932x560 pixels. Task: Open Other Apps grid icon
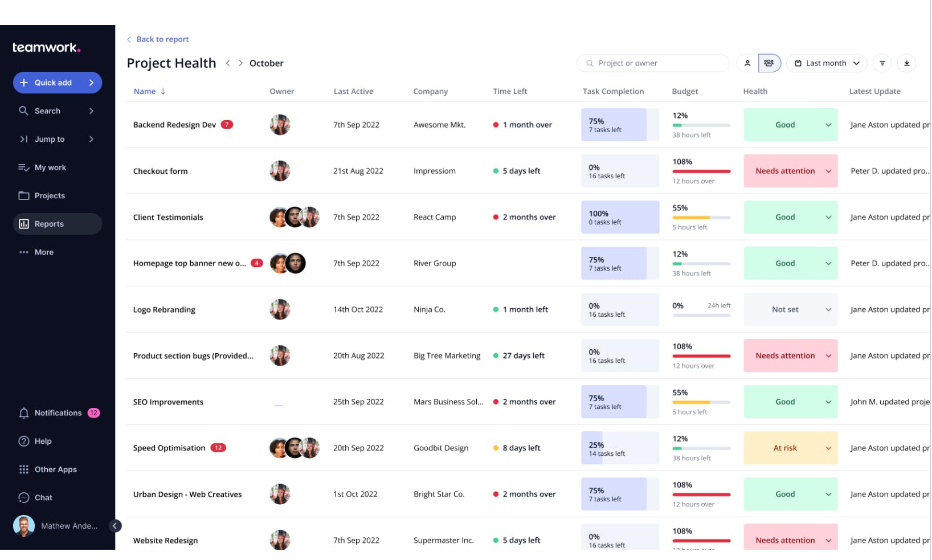click(24, 469)
